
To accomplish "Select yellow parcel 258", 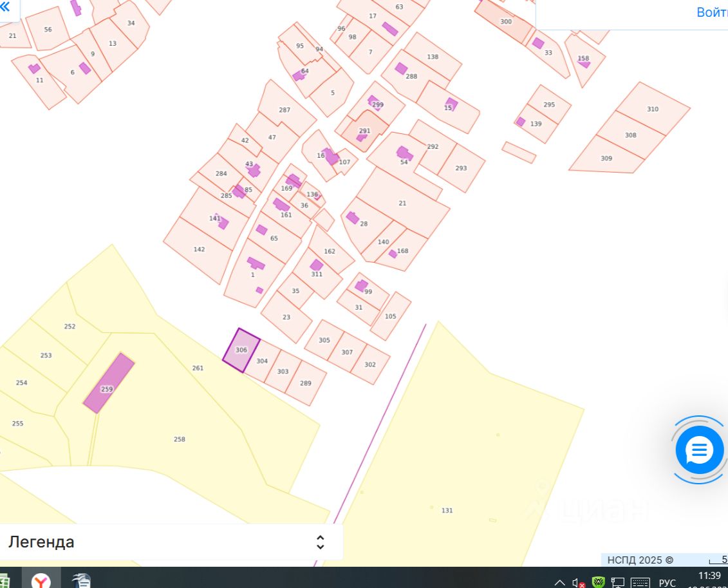I will (x=180, y=439).
